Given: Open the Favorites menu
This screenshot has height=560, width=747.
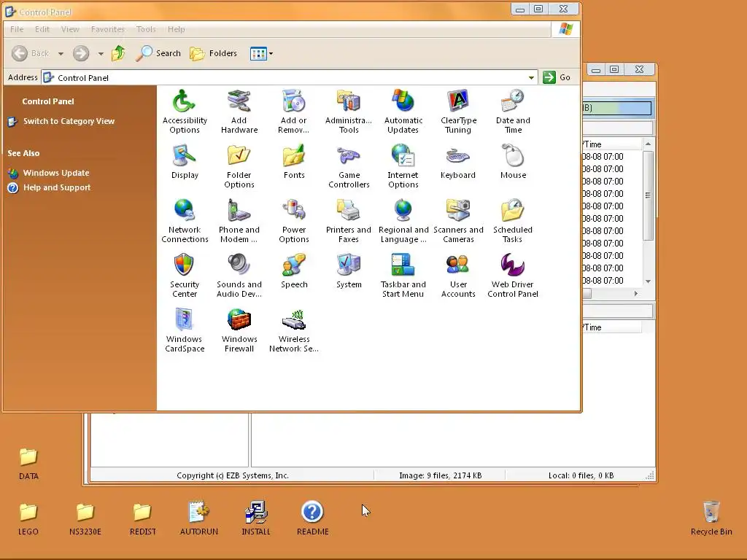Looking at the screenshot, I should (108, 29).
